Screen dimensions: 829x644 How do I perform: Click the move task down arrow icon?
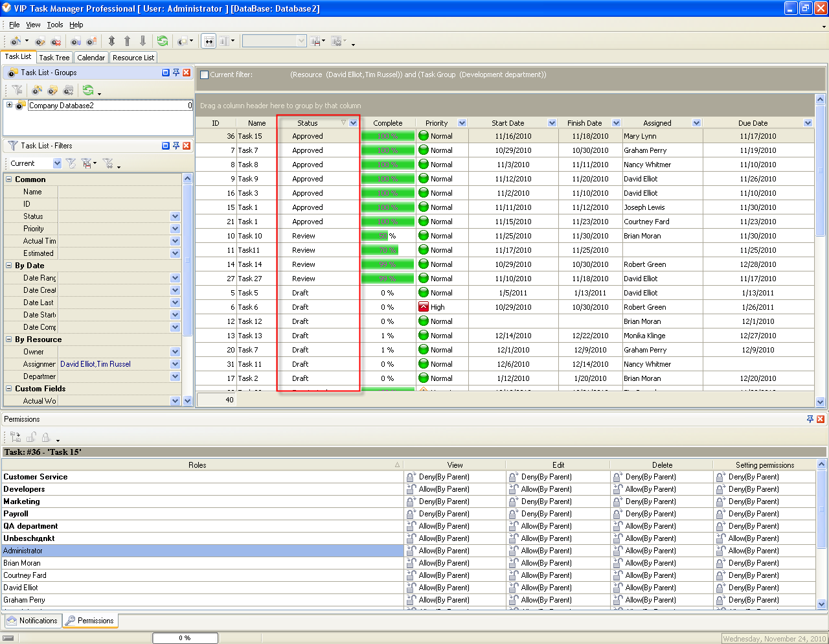click(x=143, y=41)
